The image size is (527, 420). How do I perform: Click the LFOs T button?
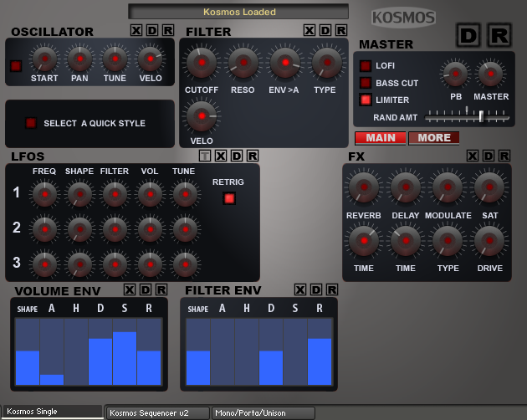205,156
